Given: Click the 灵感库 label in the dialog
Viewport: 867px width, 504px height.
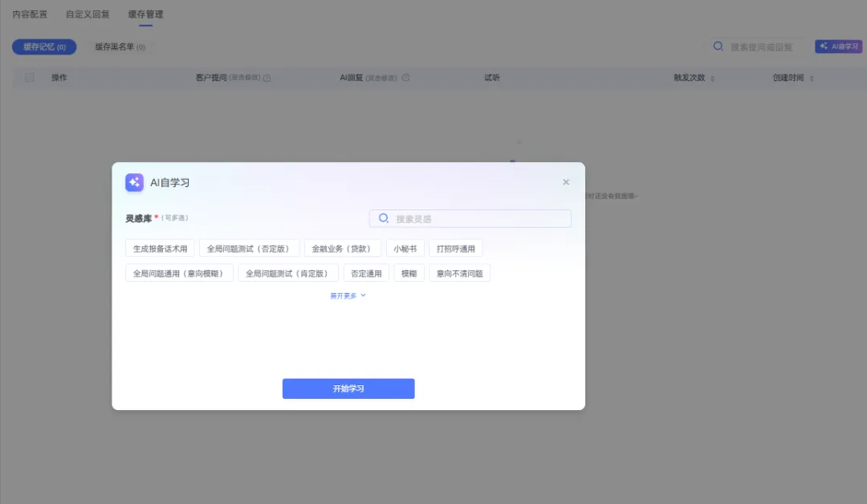Looking at the screenshot, I should [138, 218].
